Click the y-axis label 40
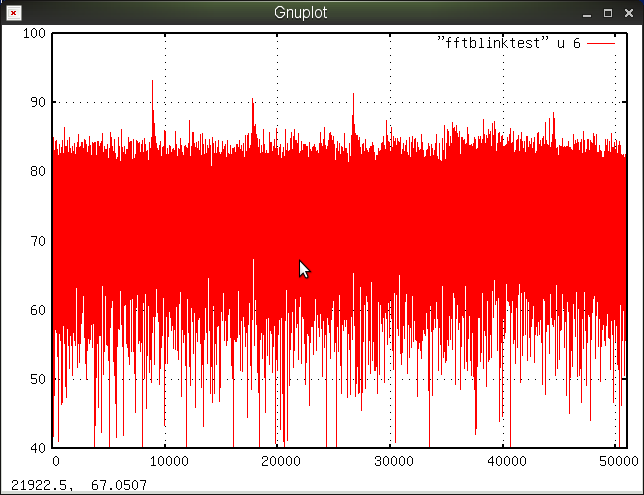The height and width of the screenshot is (495, 644). [x=38, y=448]
